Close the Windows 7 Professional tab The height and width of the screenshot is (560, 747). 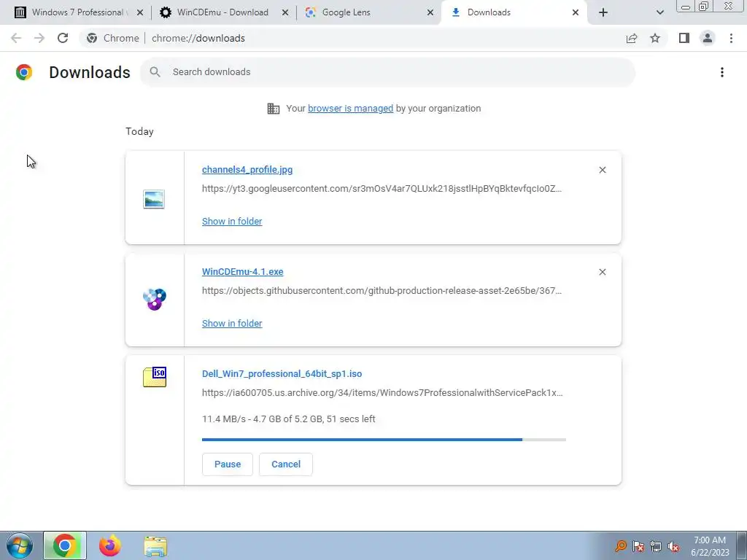[140, 12]
